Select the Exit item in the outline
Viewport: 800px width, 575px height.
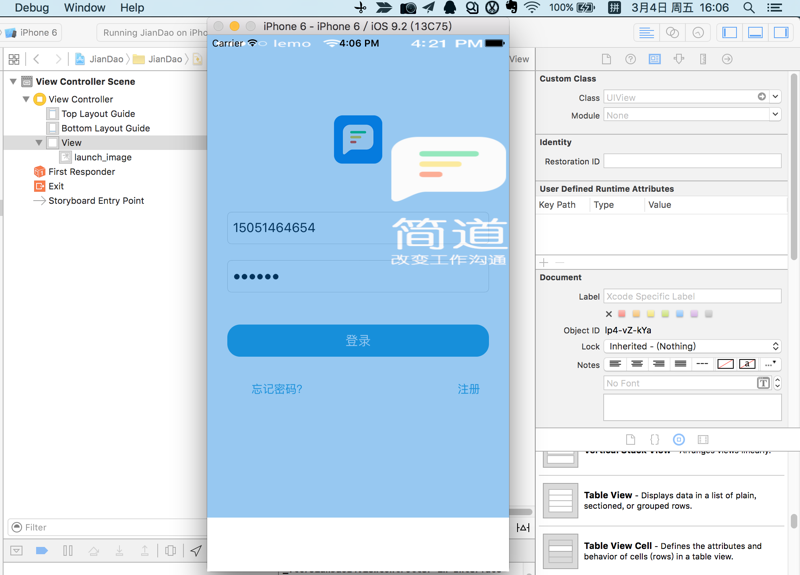56,186
